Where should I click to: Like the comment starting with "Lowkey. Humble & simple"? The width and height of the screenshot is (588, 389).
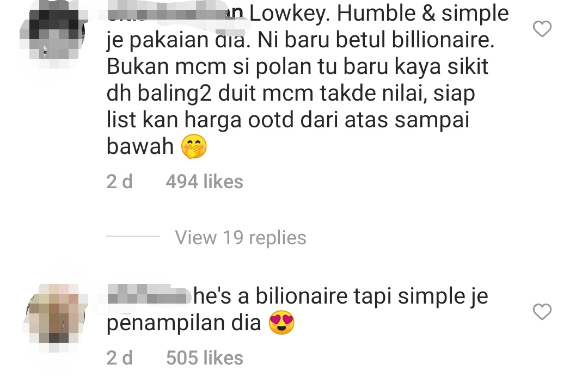[x=542, y=29]
